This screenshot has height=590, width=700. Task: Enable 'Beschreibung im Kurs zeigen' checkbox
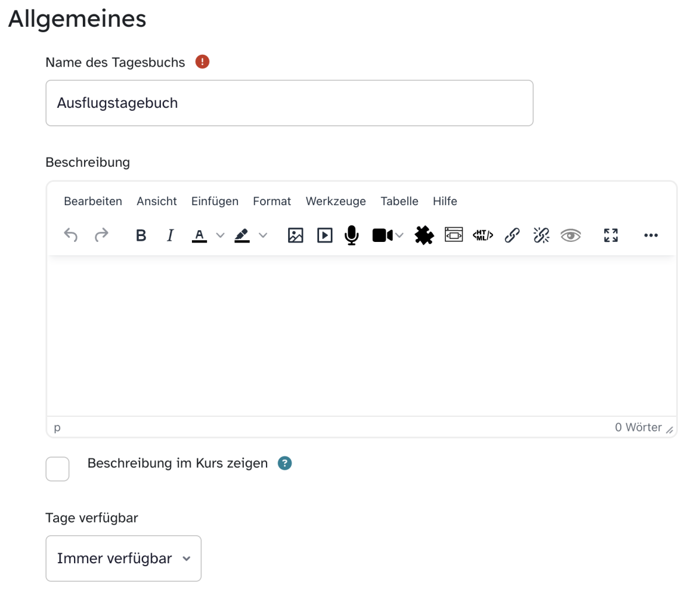coord(58,469)
